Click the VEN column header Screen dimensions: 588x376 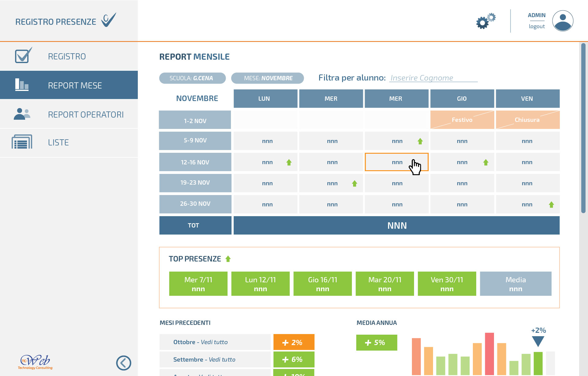pos(528,99)
